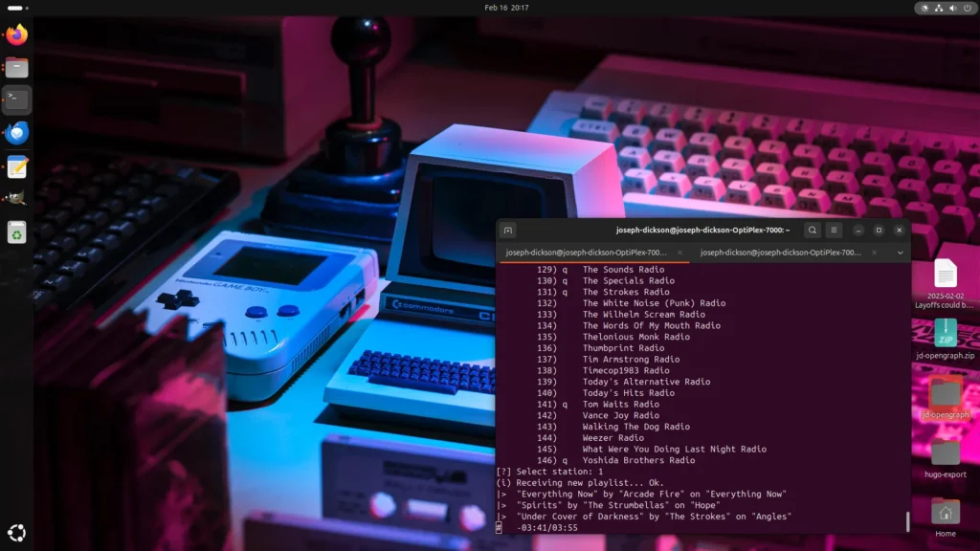This screenshot has width=980, height=551.
Task: Click the network status icon
Action: coord(939,8)
